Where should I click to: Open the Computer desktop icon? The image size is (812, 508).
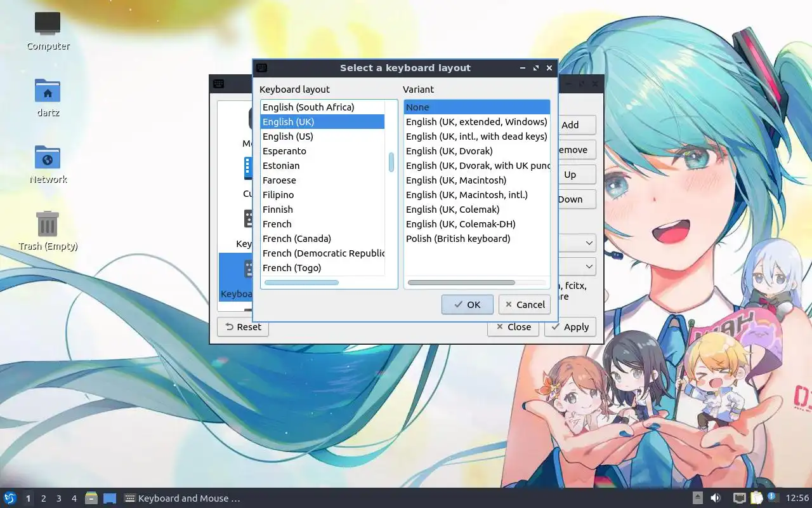pos(48,30)
